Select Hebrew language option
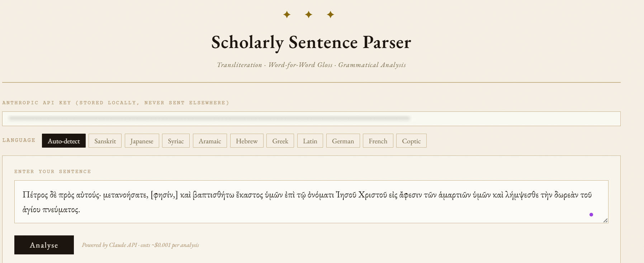 tap(247, 141)
